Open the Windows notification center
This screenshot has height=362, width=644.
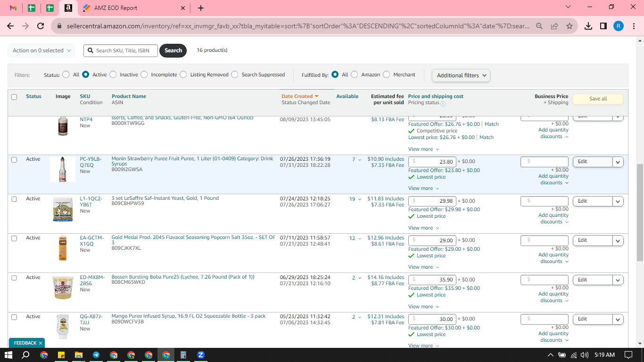[x=628, y=355]
